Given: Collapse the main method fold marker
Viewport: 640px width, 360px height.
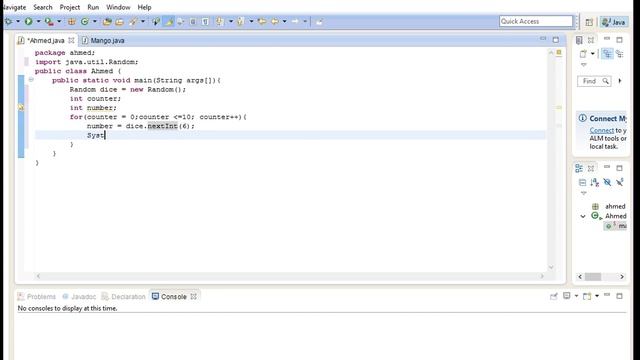Looking at the screenshot, I should (31, 80).
